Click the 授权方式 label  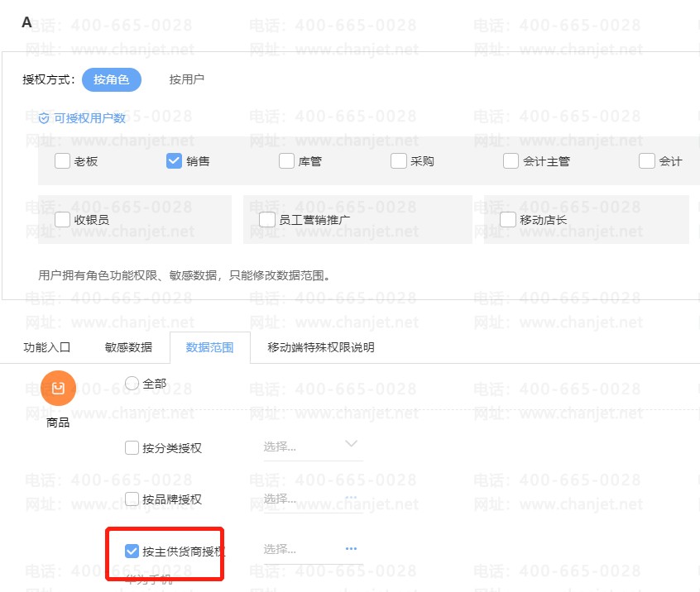pos(49,80)
